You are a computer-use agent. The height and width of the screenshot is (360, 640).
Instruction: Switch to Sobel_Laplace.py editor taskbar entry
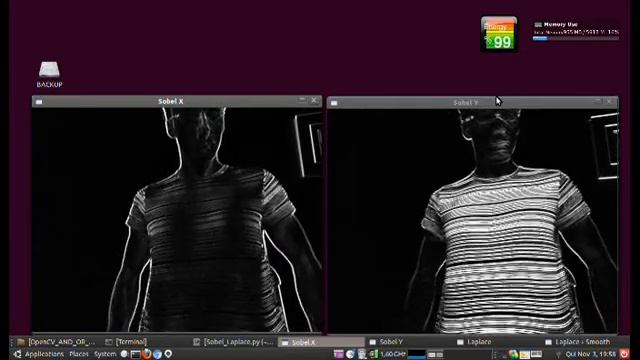tap(234, 342)
